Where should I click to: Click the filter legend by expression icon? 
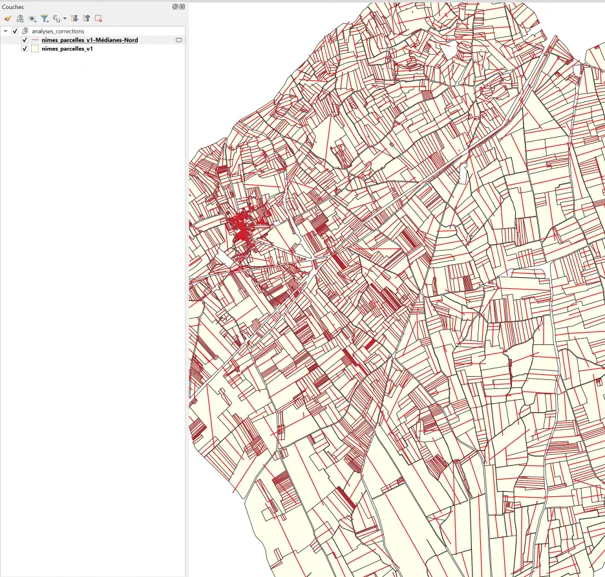click(57, 19)
